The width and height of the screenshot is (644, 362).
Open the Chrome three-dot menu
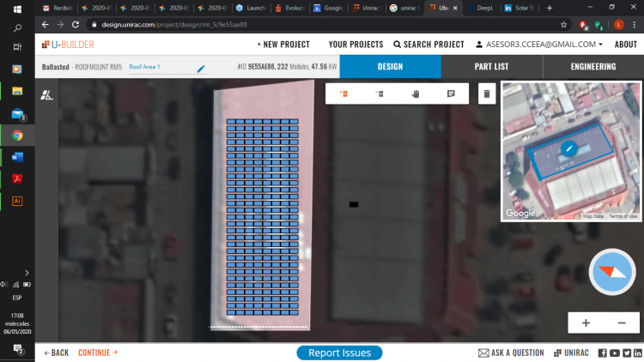click(x=635, y=25)
